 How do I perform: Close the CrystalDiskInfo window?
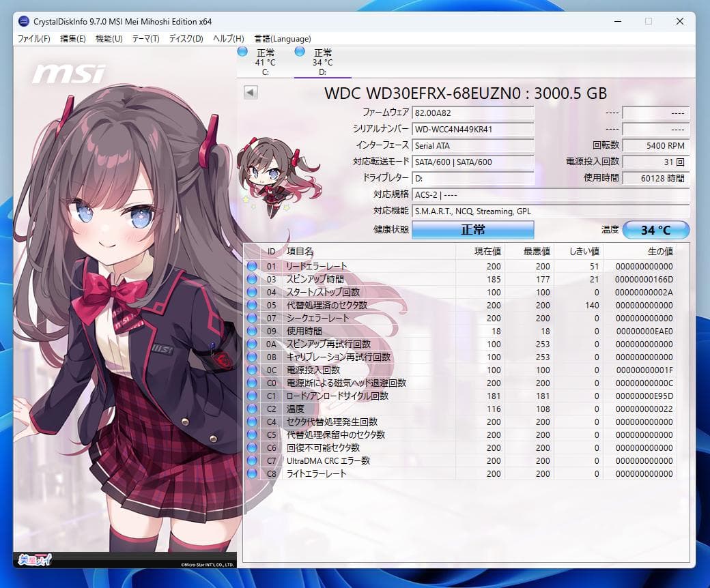click(680, 21)
